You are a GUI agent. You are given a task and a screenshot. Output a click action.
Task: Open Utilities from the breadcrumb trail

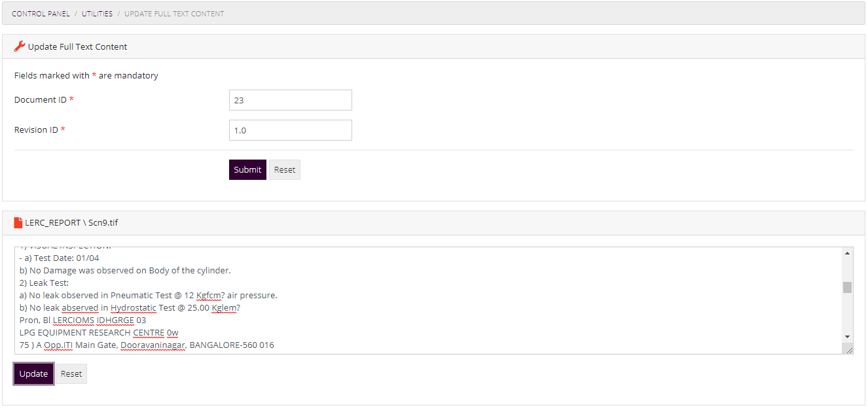(97, 14)
